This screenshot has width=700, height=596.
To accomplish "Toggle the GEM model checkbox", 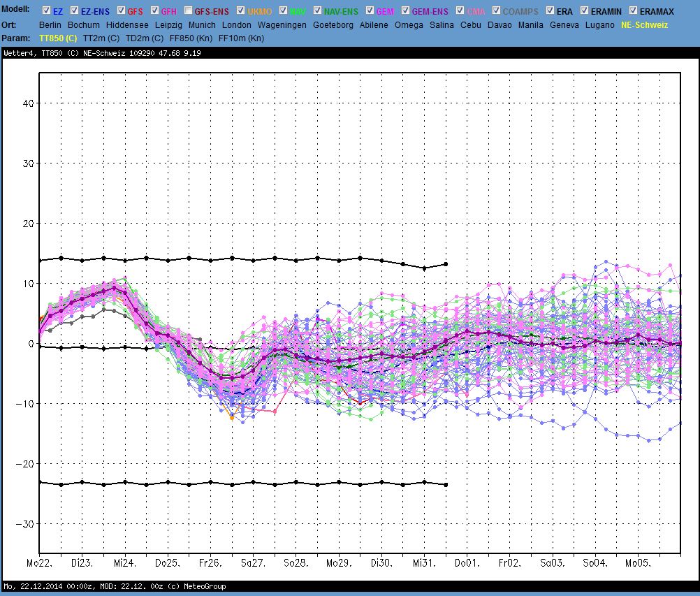I will 370,10.
